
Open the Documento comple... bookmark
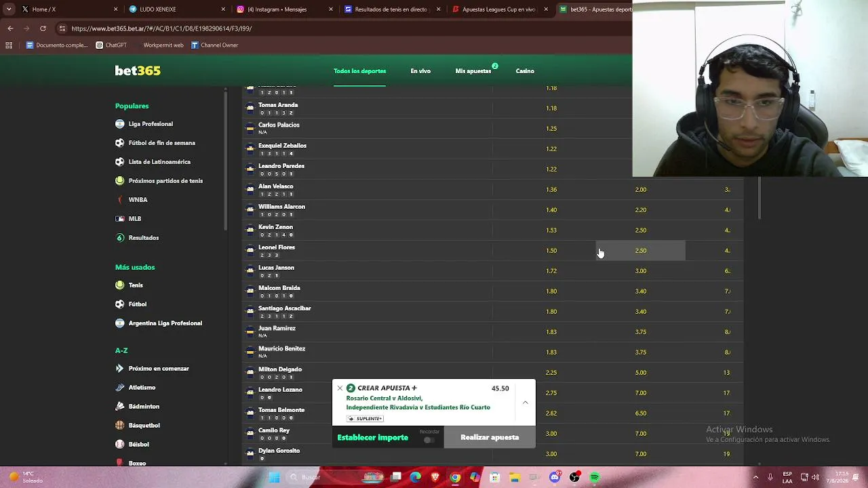pos(57,45)
